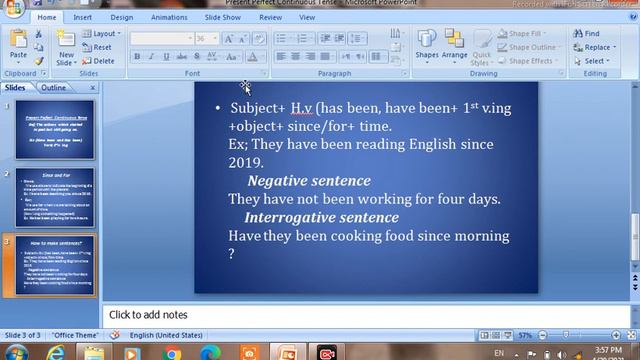Screen dimensions: 640x360
Task: Click Find in Editing group
Action: [586, 33]
